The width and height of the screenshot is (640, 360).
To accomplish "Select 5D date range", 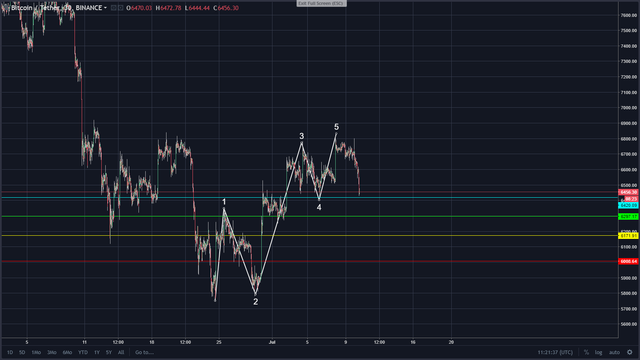I will (22, 352).
